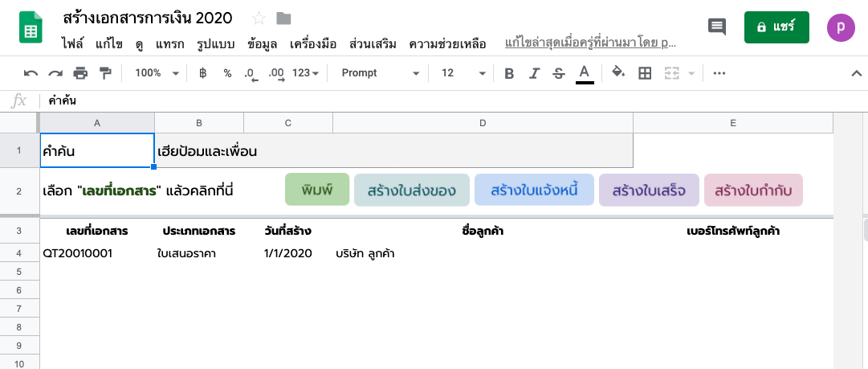Print the spreadsheet using printer icon
The image size is (868, 369).
(81, 73)
